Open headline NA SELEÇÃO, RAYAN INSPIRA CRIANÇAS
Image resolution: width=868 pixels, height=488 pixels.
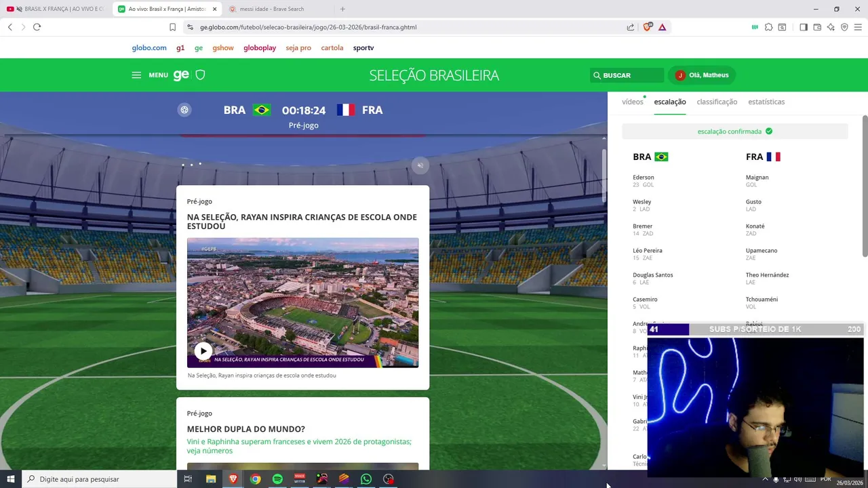point(302,222)
